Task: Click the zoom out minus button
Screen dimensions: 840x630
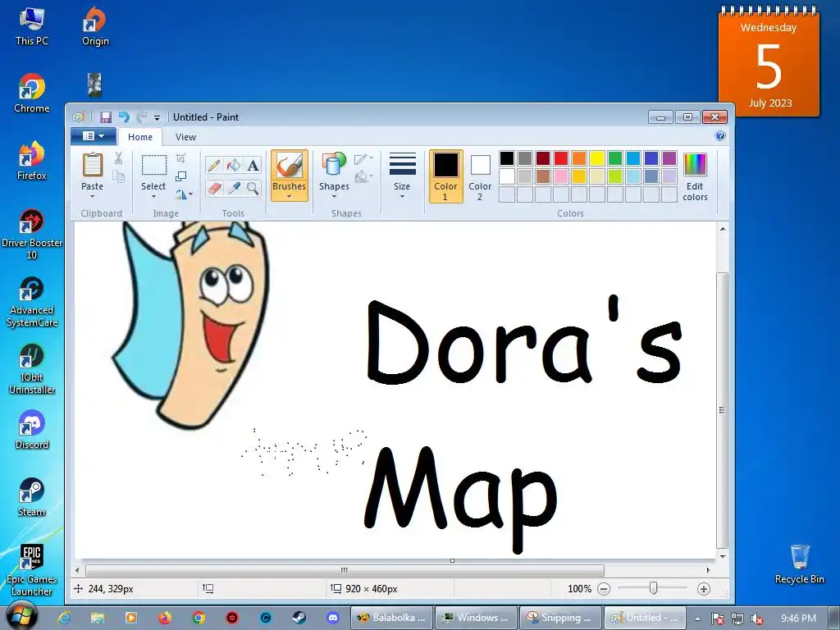Action: click(x=604, y=589)
